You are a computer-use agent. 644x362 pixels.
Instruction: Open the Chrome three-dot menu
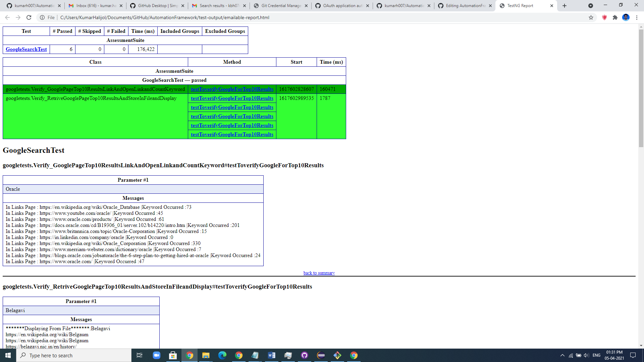[637, 17]
